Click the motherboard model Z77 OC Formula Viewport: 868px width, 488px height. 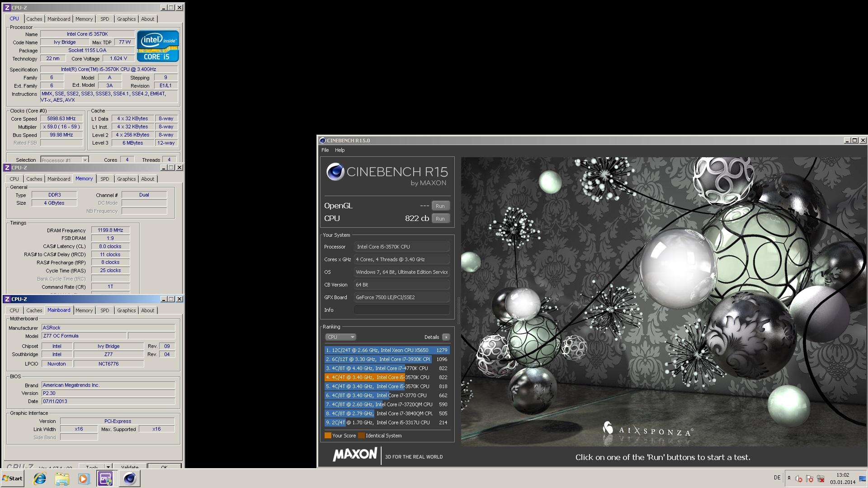coord(84,336)
